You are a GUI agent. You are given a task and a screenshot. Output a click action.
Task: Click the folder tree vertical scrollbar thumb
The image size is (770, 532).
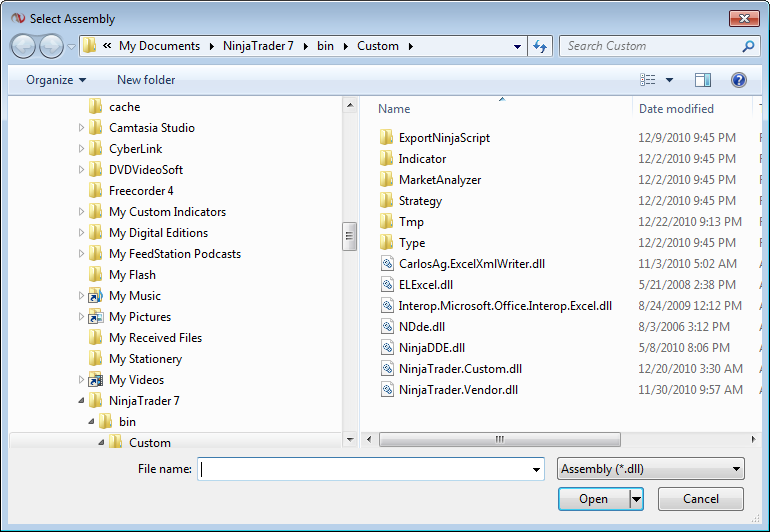(349, 236)
